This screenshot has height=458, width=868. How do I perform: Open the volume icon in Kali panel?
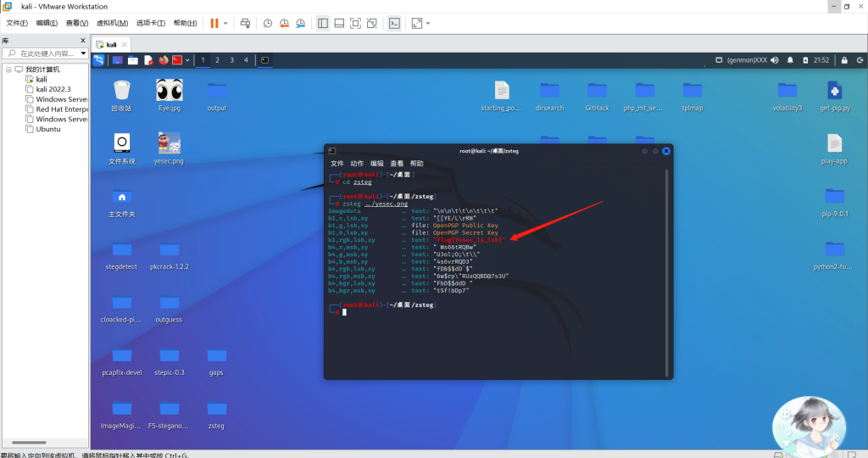coord(774,60)
